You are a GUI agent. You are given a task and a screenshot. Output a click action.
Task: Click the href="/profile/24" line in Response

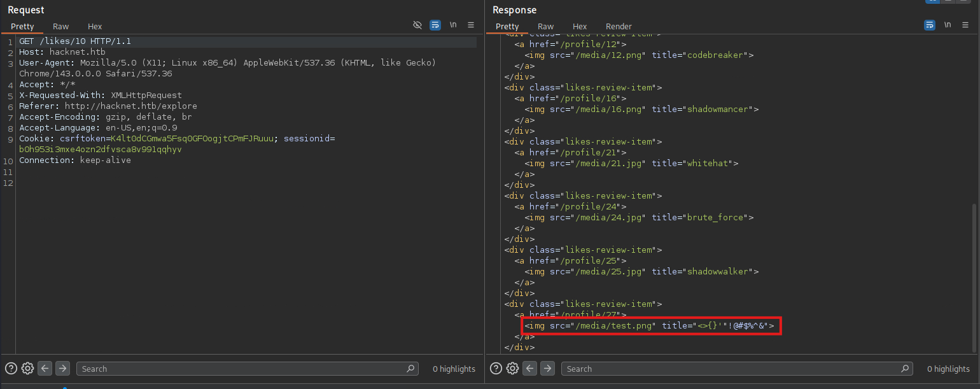coord(571,207)
